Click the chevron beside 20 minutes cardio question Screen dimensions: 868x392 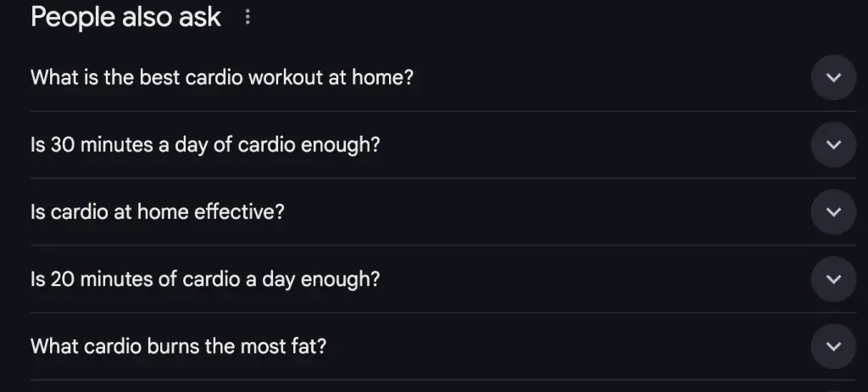pos(834,279)
